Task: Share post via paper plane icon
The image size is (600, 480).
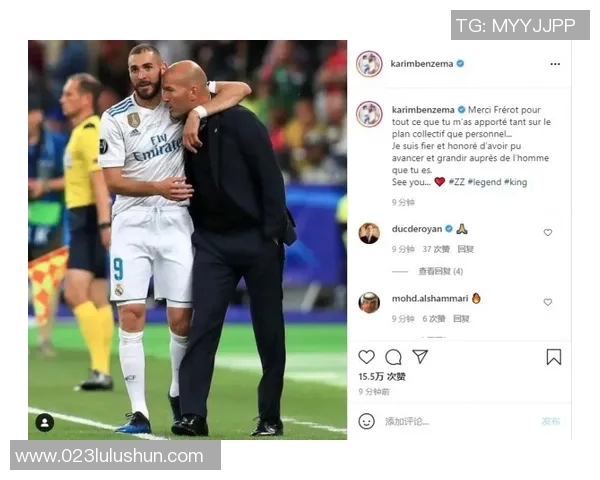Action: pos(420,356)
